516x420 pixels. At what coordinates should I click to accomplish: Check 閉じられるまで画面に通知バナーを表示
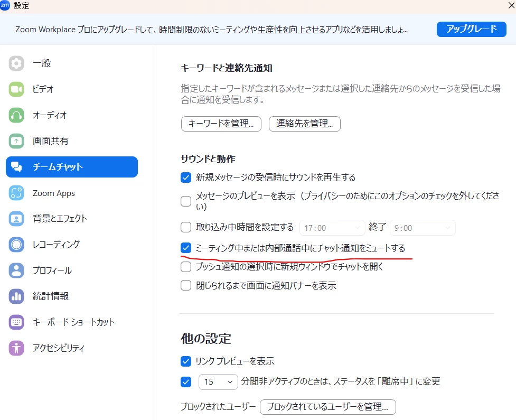click(186, 285)
